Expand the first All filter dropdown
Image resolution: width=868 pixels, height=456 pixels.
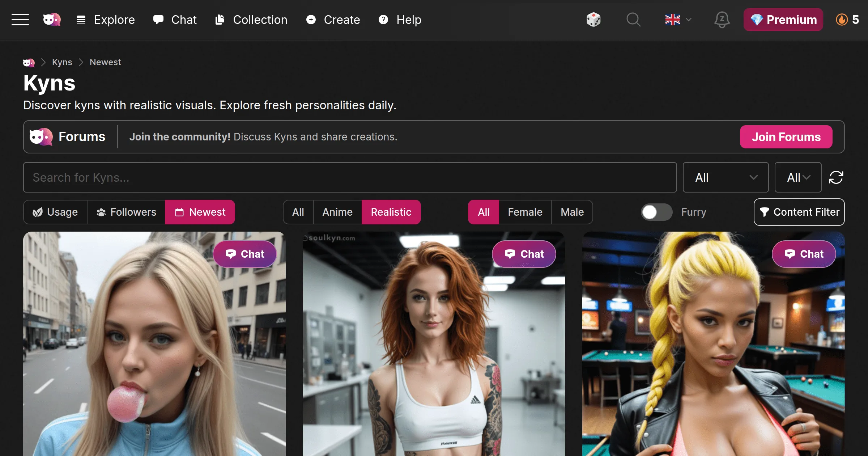tap(726, 177)
